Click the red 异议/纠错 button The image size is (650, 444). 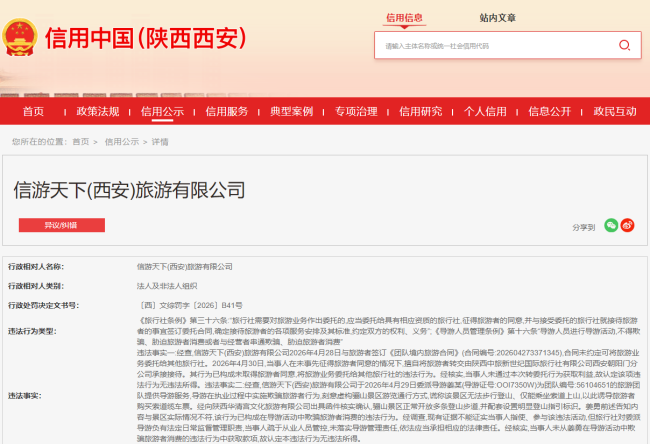click(x=62, y=225)
